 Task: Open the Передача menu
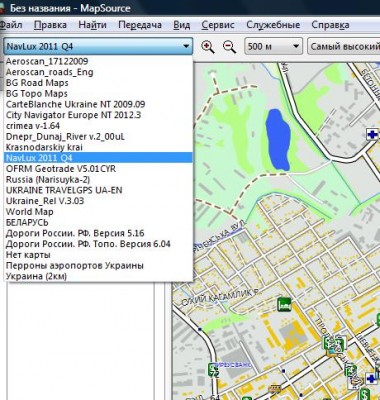pyautogui.click(x=140, y=25)
